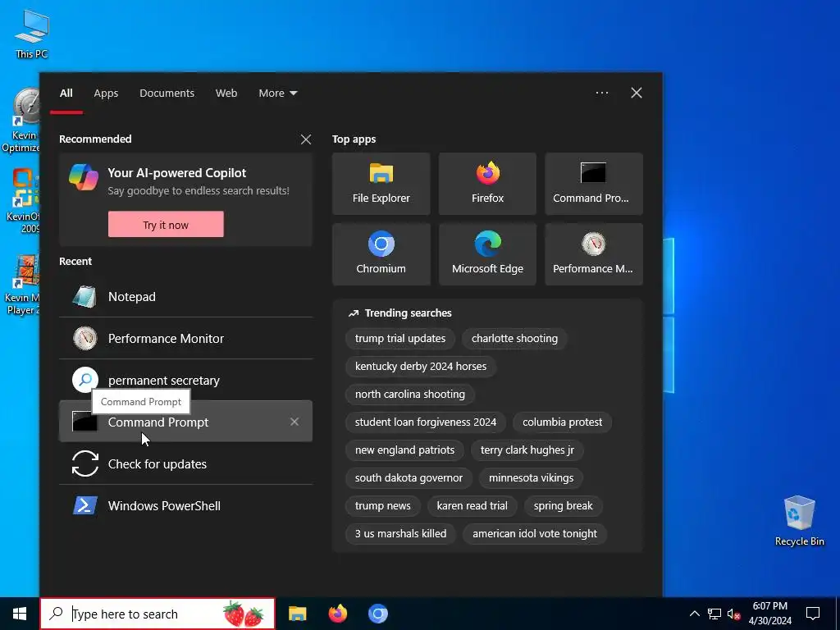This screenshot has width=840, height=630.
Task: Close the search panel
Action: click(x=637, y=93)
